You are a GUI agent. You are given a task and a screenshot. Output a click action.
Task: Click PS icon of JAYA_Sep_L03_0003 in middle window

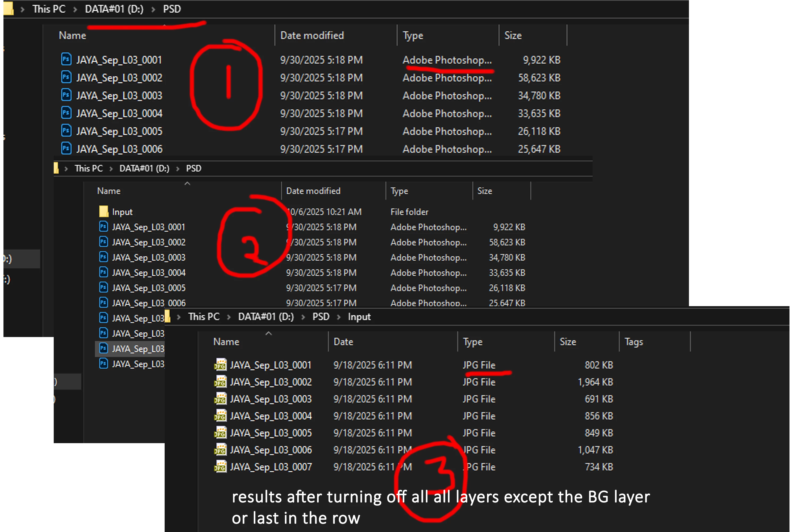[103, 257]
